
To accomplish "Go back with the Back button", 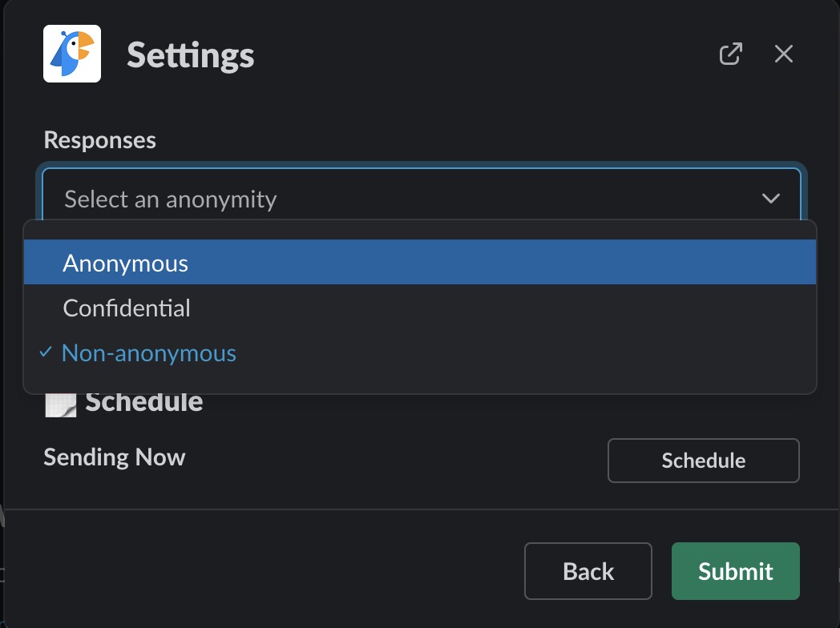I will [x=588, y=571].
